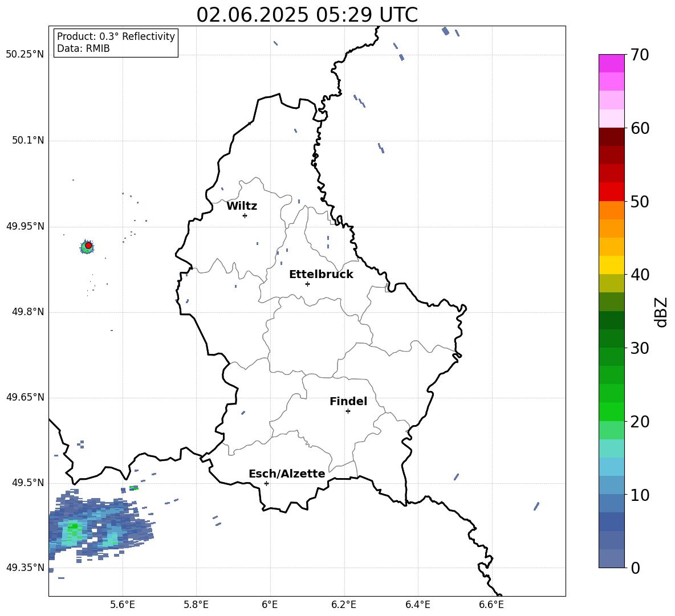Click the 6.4°E longitude label

(417, 605)
